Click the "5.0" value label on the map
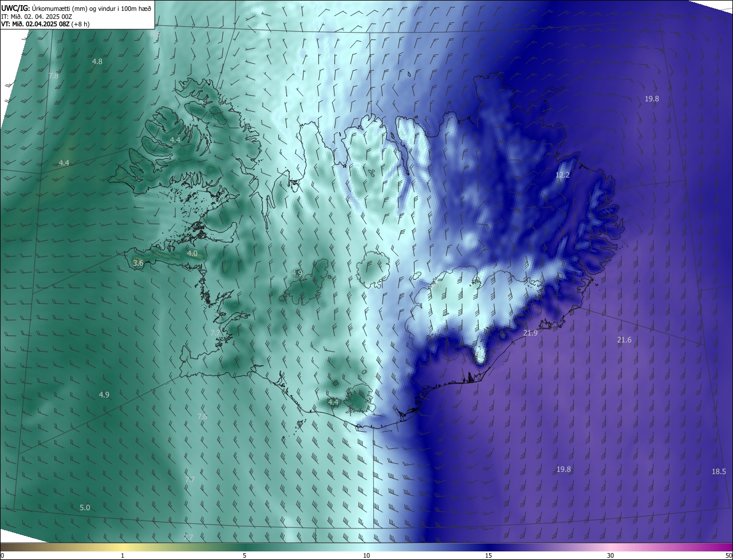733x560 pixels. (x=85, y=507)
